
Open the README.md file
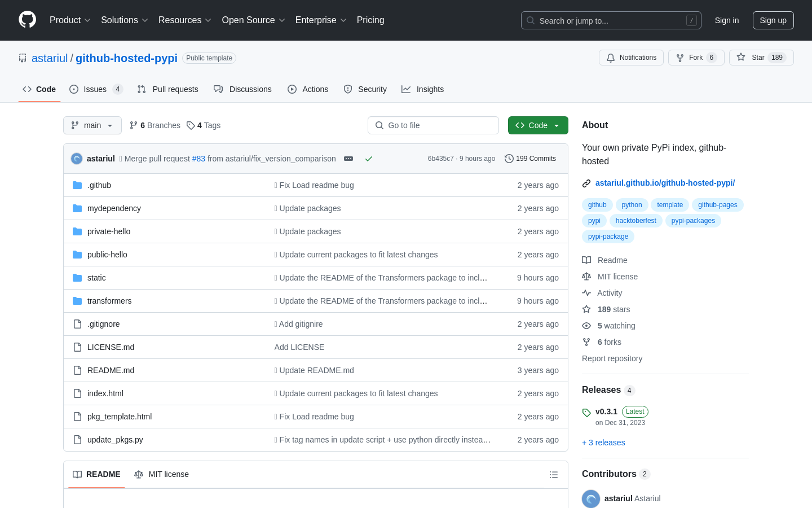pyautogui.click(x=111, y=370)
